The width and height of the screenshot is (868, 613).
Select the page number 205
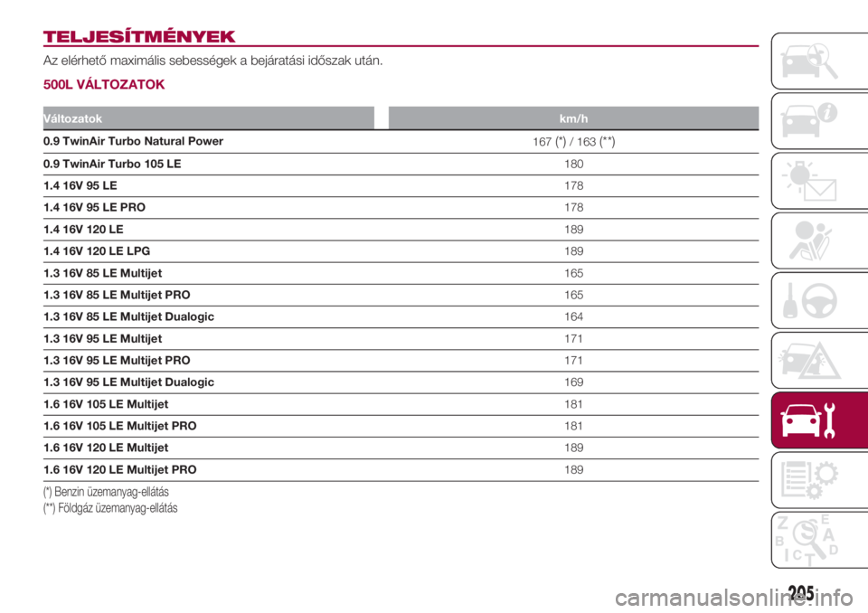(x=801, y=592)
